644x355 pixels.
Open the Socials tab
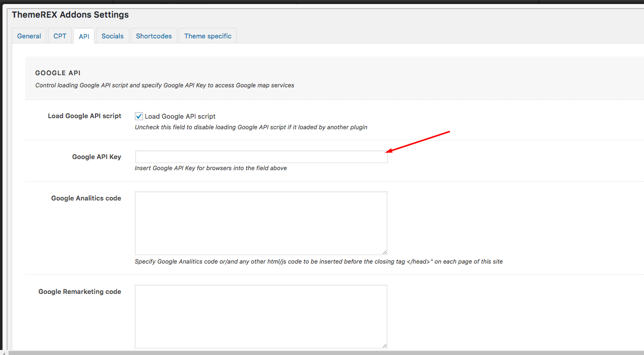(x=113, y=36)
